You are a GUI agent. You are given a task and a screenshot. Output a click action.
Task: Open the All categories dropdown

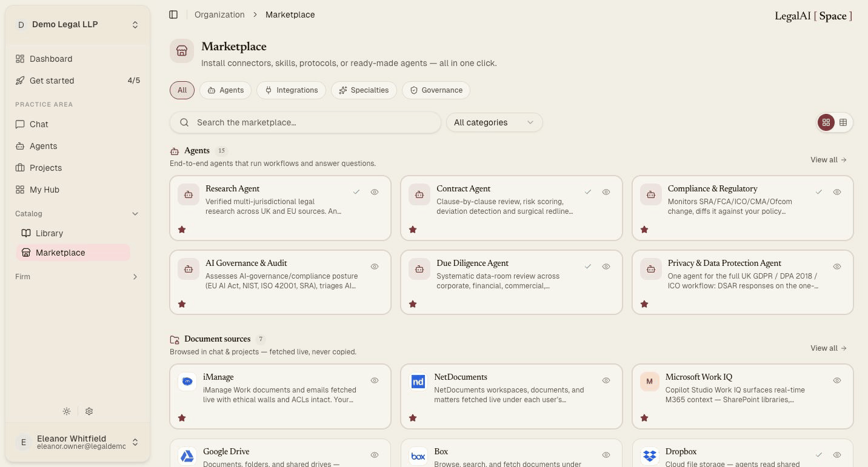[495, 122]
